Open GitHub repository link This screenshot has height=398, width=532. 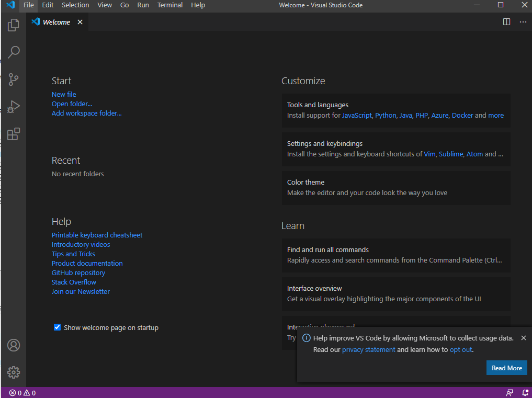(x=78, y=273)
